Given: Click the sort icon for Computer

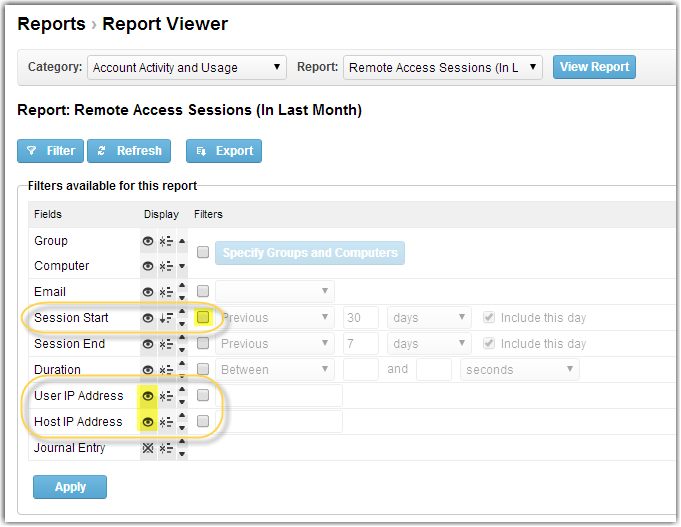Looking at the screenshot, I should coord(167,266).
